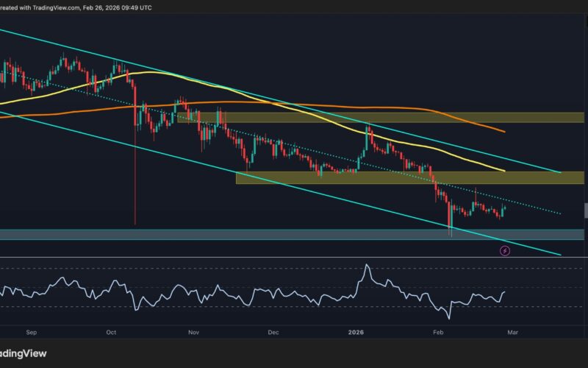Click the Dec label on time axis
This screenshot has width=588, height=368.
[273, 332]
